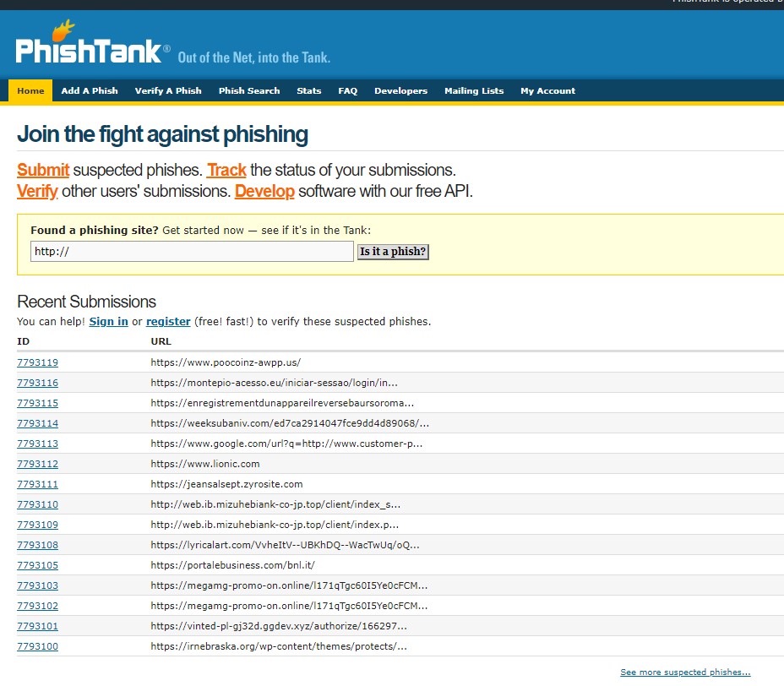Click 'Out of the Net, into the Tank' tagline
The width and height of the screenshot is (784, 686).
coord(254,58)
